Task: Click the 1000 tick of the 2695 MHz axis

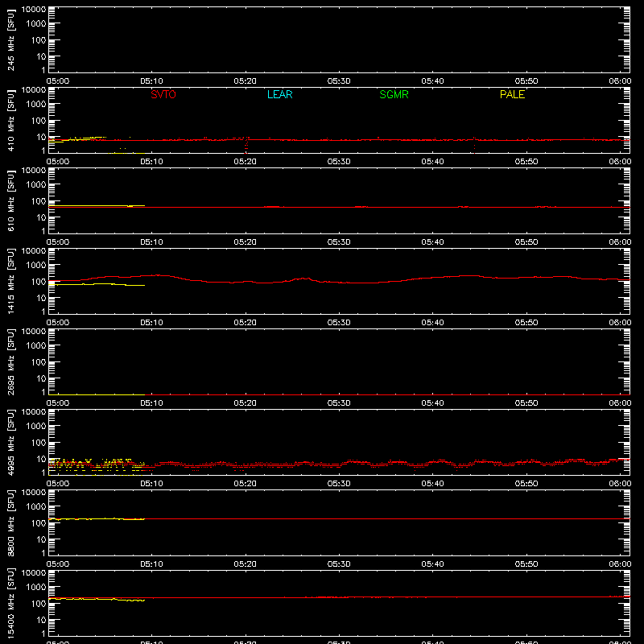Action: point(36,346)
